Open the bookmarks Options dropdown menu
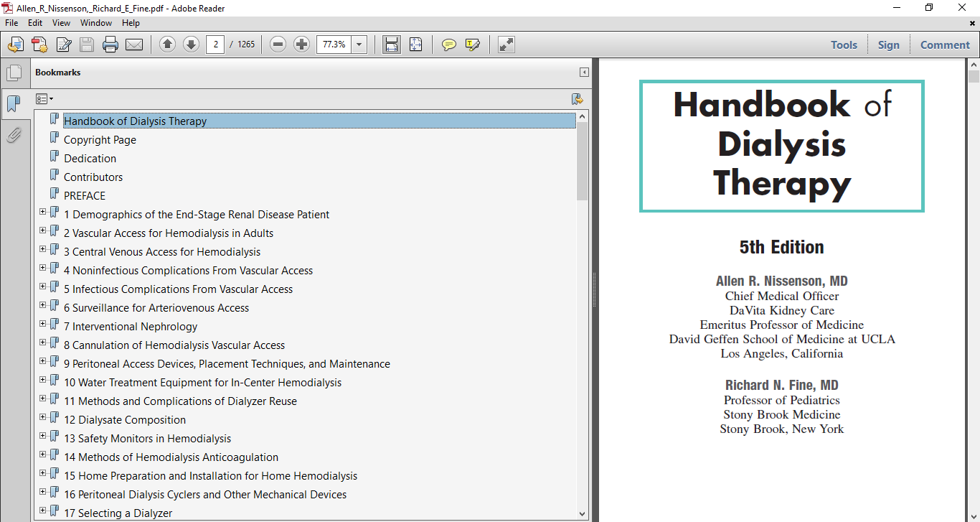 44,99
